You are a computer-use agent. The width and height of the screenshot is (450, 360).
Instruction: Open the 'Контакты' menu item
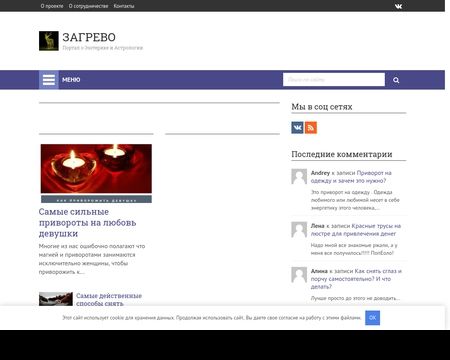124,6
